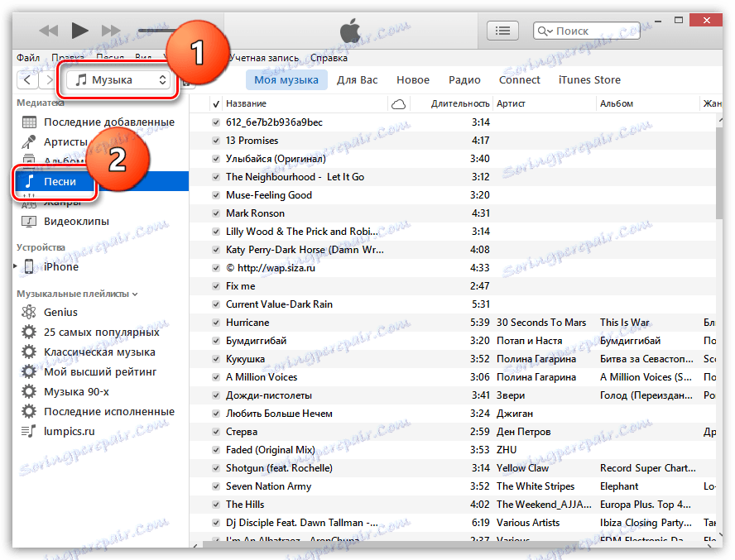Click the fast forward next track button
Viewport: 735px width, 560px height.
(111, 31)
